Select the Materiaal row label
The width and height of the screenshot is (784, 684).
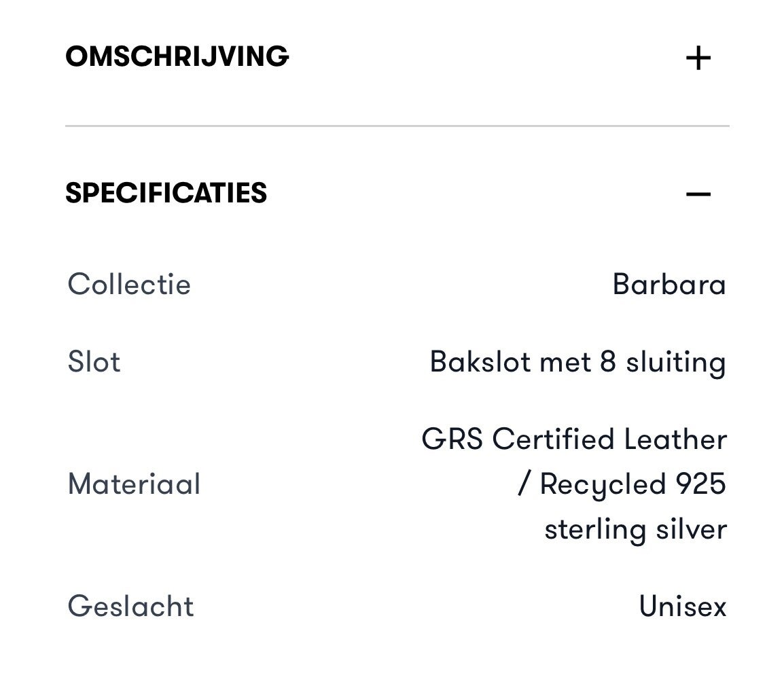tap(134, 484)
